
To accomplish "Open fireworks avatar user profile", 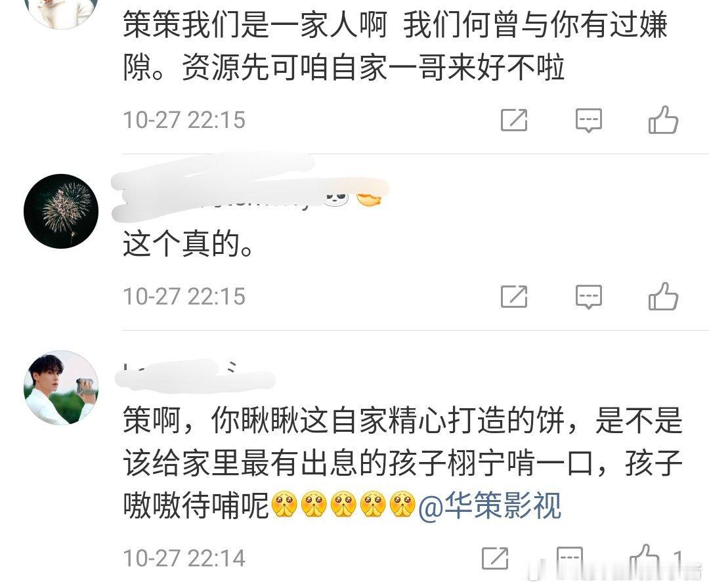I will [61, 211].
